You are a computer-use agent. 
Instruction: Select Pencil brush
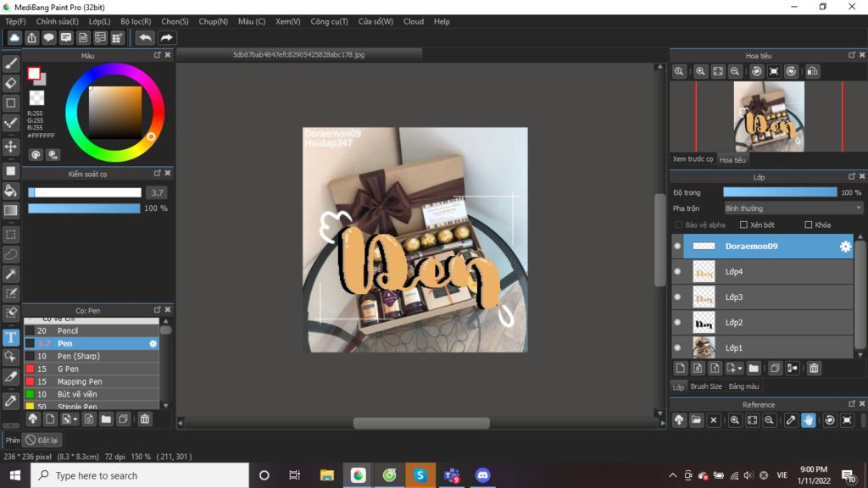pos(92,331)
